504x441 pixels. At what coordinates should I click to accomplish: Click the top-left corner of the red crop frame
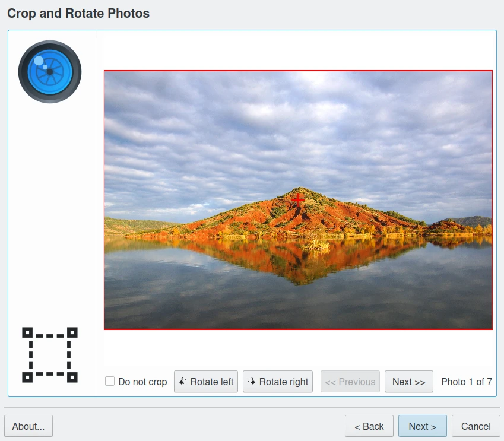point(104,71)
